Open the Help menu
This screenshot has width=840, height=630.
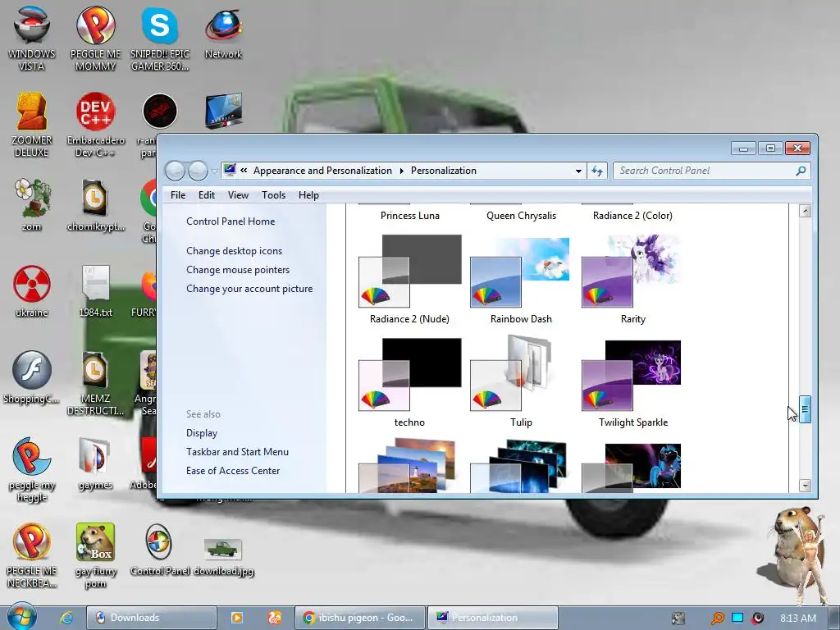coord(308,195)
